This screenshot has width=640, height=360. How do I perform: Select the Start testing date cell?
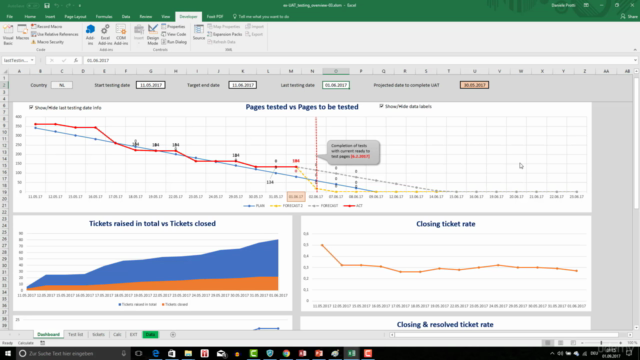[x=151, y=85]
